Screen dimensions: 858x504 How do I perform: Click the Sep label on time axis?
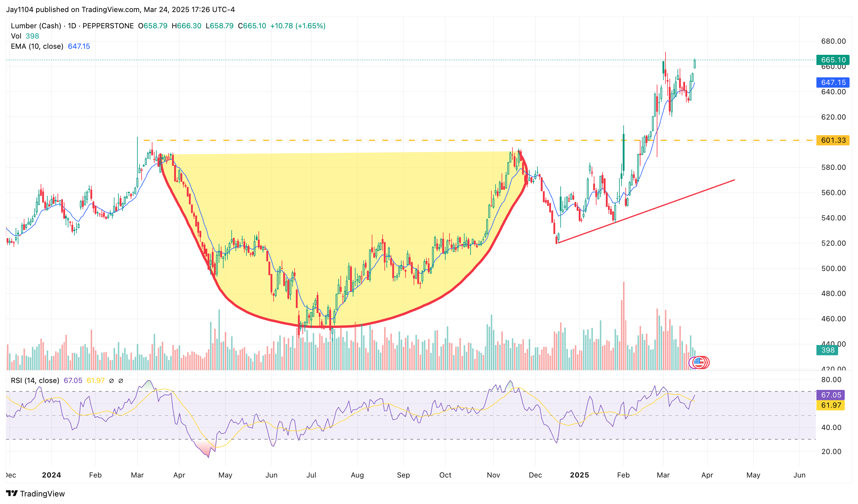403,475
